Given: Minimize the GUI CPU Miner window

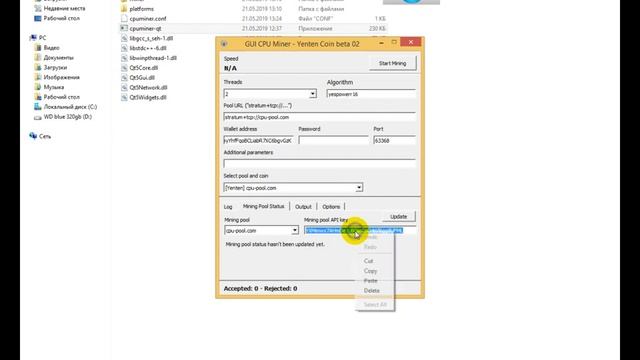Looking at the screenshot, I should (381, 42).
